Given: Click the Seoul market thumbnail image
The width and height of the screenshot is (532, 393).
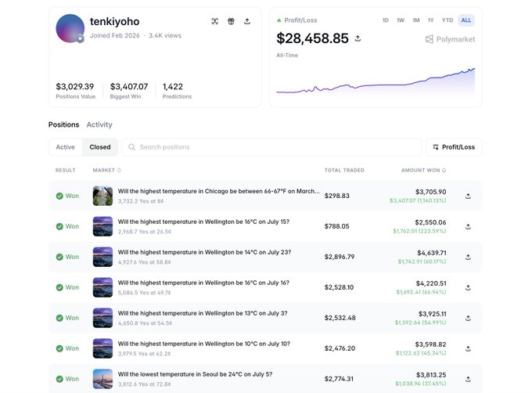Looking at the screenshot, I should 102,379.
